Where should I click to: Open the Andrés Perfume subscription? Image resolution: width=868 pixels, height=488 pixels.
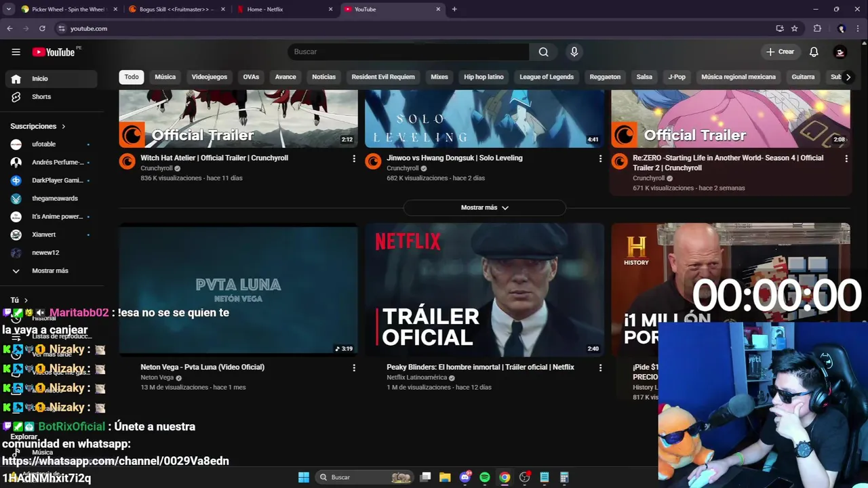[x=52, y=162]
